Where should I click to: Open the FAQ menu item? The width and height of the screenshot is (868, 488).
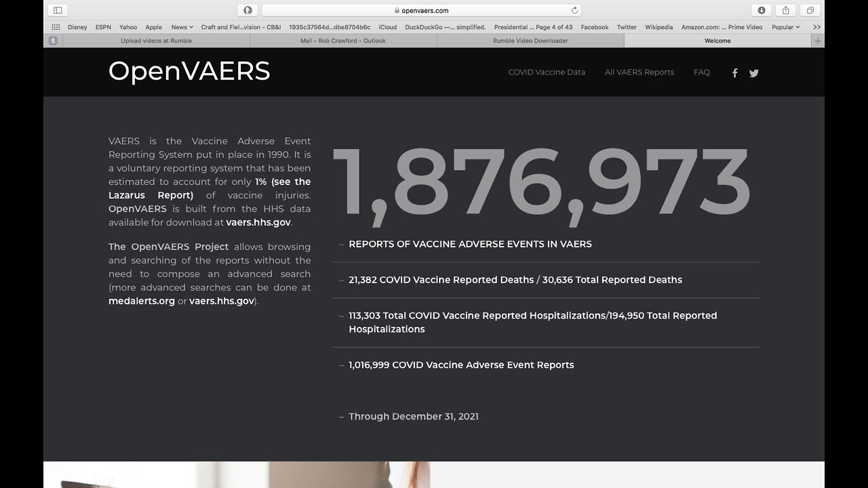click(702, 72)
